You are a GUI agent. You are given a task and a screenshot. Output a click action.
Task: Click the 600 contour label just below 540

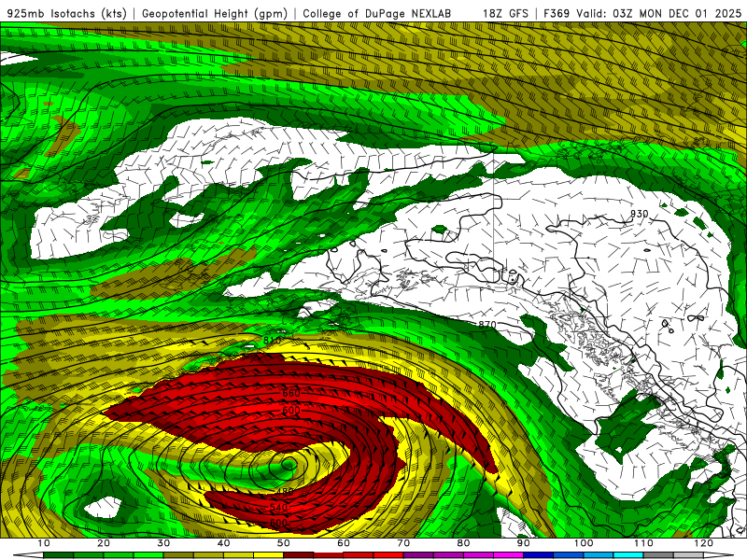[278, 523]
